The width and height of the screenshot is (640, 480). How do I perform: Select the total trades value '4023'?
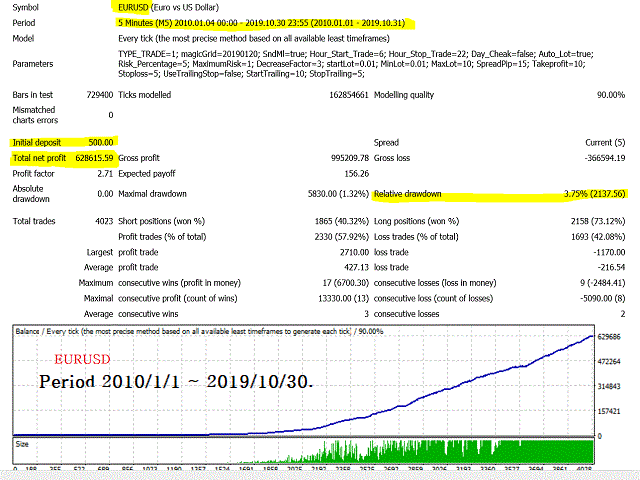click(104, 221)
